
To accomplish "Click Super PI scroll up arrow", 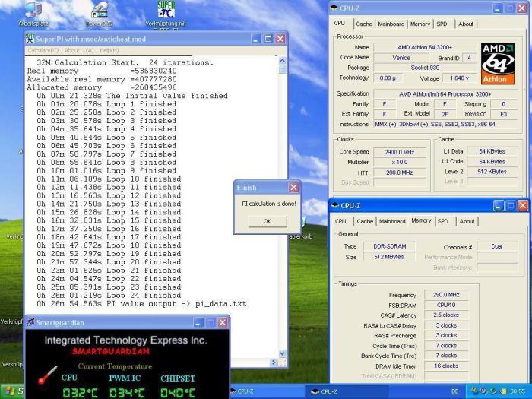I will coord(282,60).
